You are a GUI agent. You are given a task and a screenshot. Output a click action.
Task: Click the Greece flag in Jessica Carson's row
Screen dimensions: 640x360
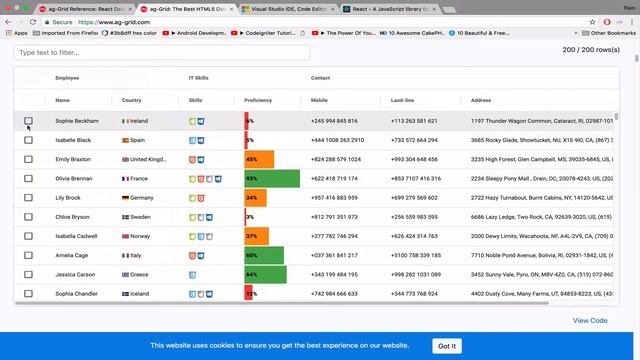coord(125,275)
